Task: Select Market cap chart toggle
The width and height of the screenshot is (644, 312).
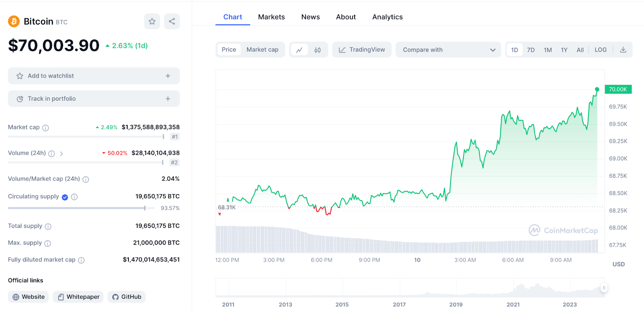Action: coord(262,50)
